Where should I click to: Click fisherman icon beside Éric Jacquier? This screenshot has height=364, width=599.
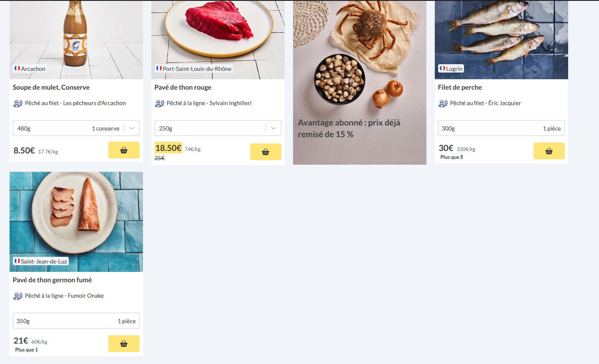[x=443, y=103]
